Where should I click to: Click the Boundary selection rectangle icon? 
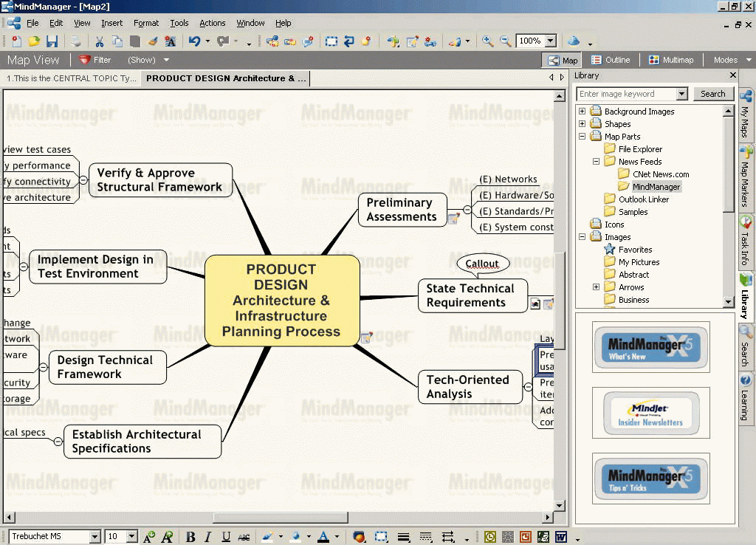331,41
